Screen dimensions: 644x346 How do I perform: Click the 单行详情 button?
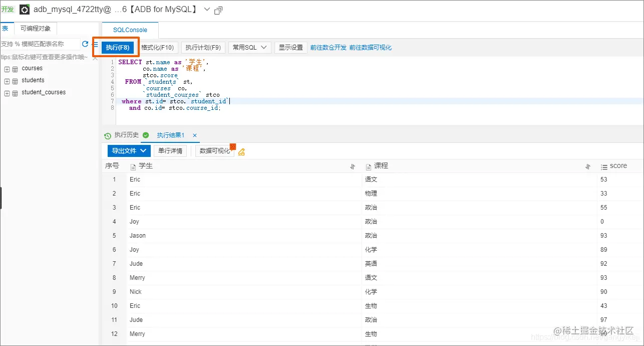click(x=170, y=150)
